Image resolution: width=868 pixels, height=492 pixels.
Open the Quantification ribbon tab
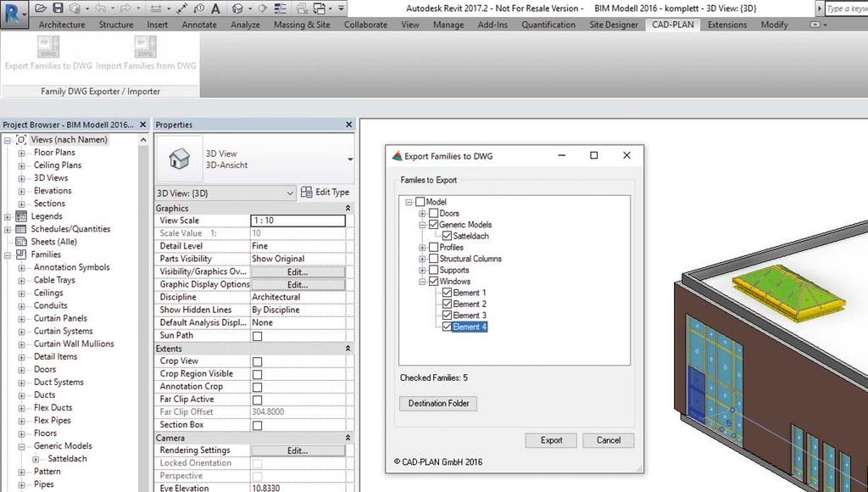coord(548,25)
